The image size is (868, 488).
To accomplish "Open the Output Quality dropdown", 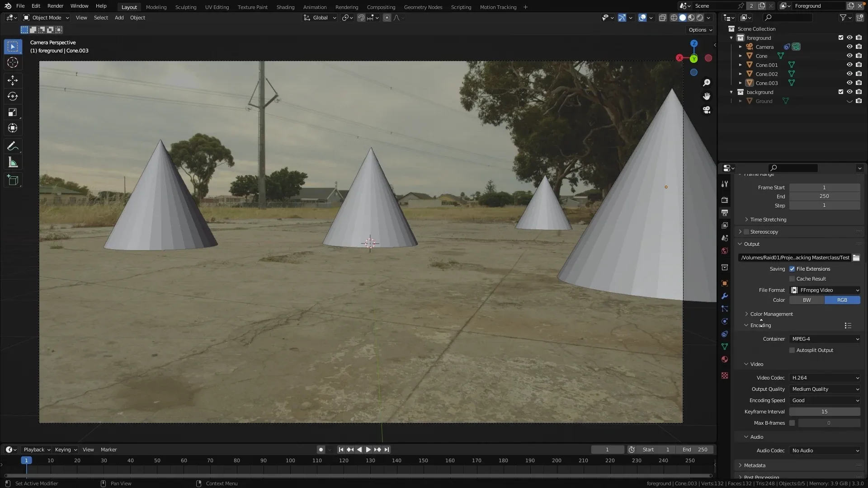I will pyautogui.click(x=825, y=389).
